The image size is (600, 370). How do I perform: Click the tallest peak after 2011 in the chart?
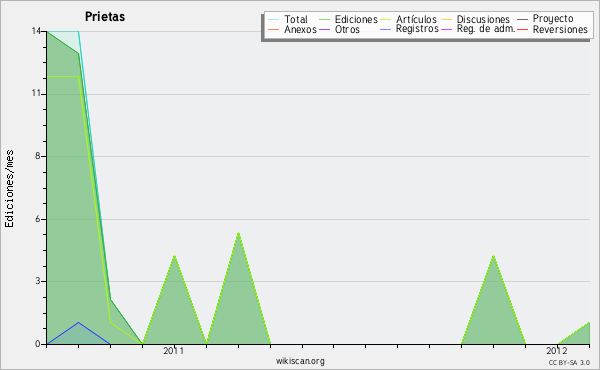click(x=238, y=233)
